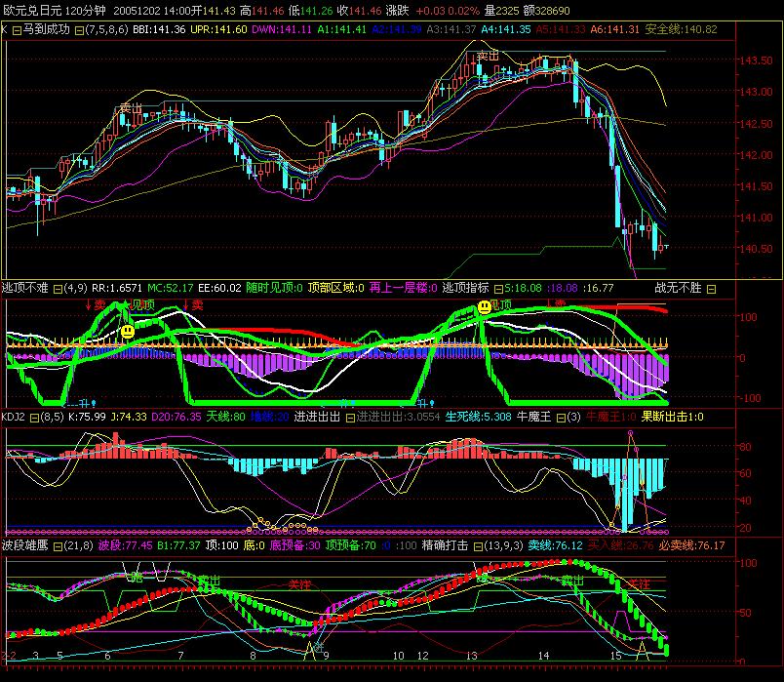The width and height of the screenshot is (784, 682).
Task: Click the 必卖线:76.17 value
Action: point(692,545)
